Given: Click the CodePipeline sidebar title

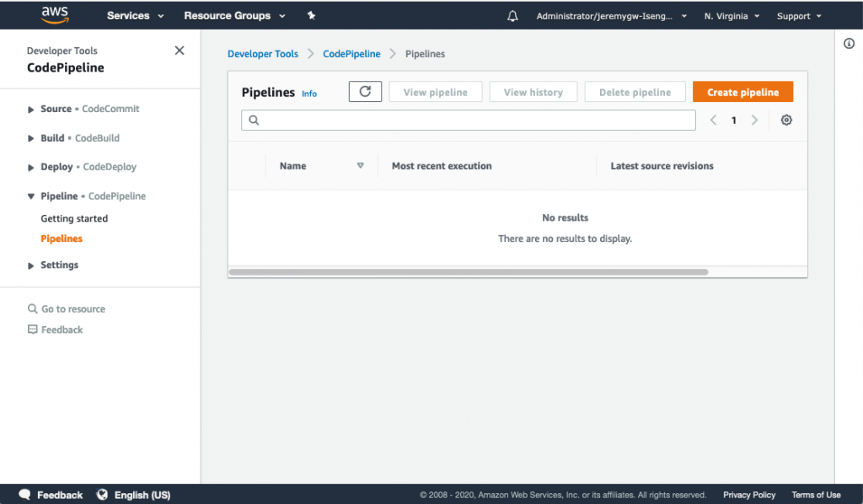Looking at the screenshot, I should [66, 67].
